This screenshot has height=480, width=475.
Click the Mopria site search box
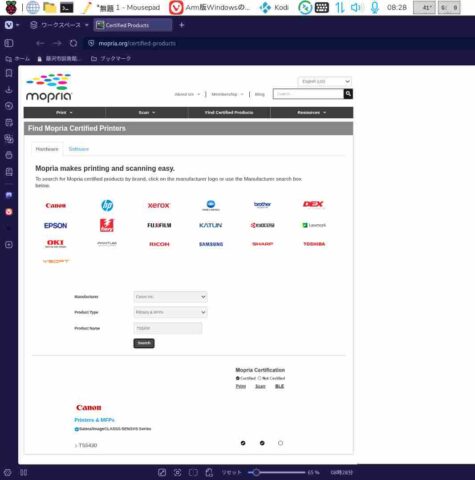(x=308, y=94)
